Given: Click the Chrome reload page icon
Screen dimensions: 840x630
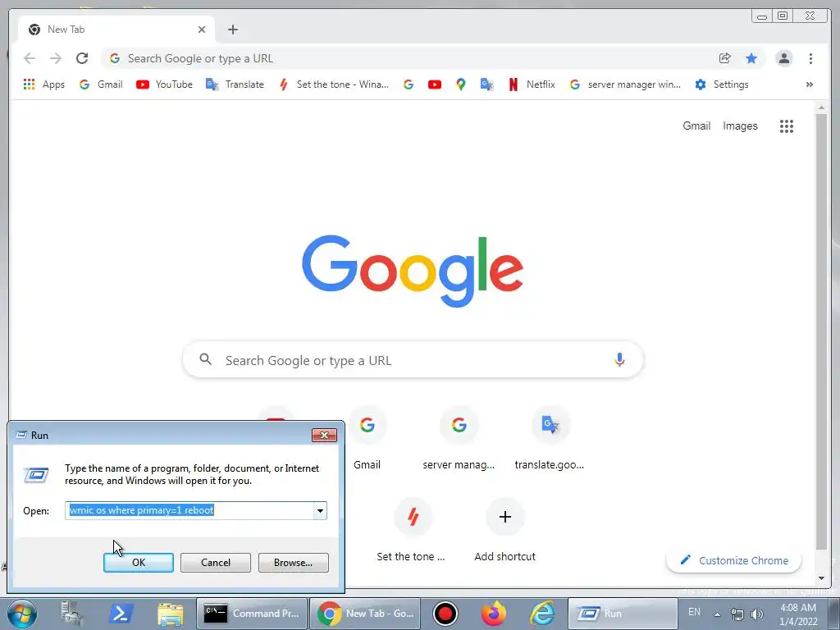Looking at the screenshot, I should tap(82, 58).
